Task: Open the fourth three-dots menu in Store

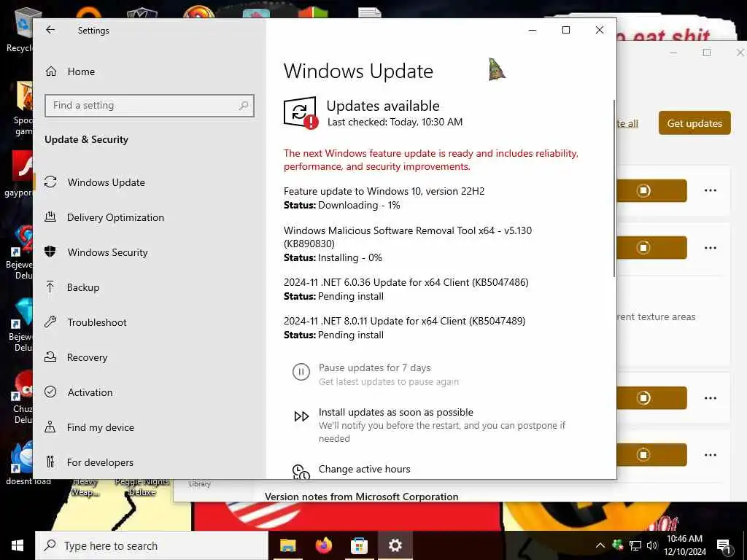Action: (x=711, y=455)
